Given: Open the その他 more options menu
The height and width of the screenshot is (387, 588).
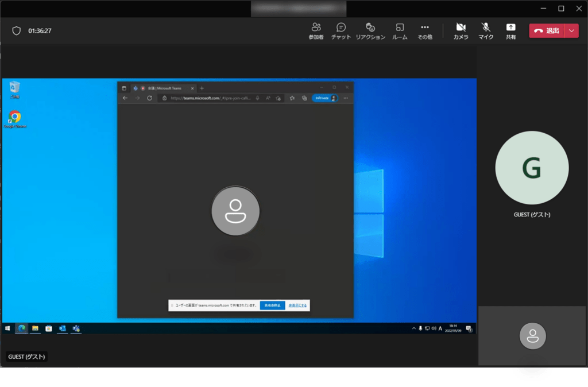Looking at the screenshot, I should click(425, 31).
